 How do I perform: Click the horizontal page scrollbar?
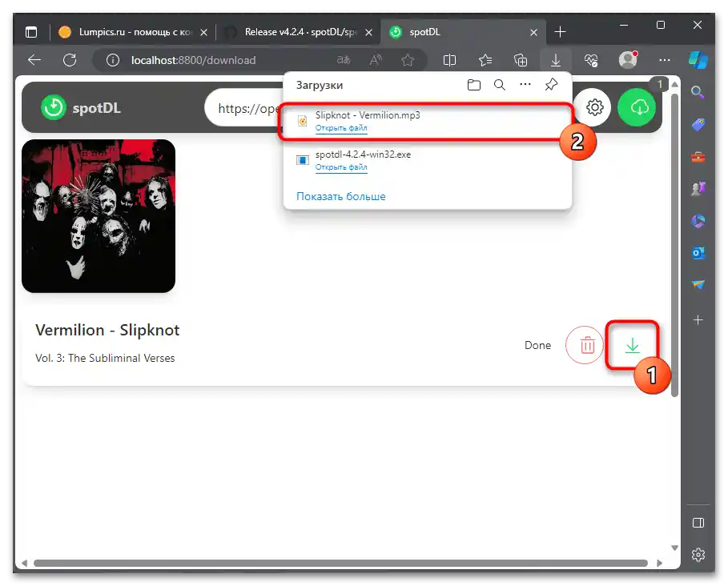click(340, 563)
